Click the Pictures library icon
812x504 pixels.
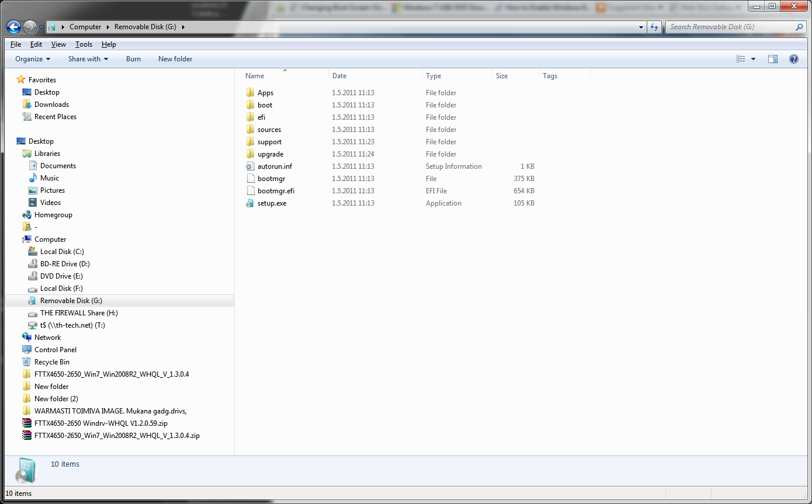tap(33, 190)
